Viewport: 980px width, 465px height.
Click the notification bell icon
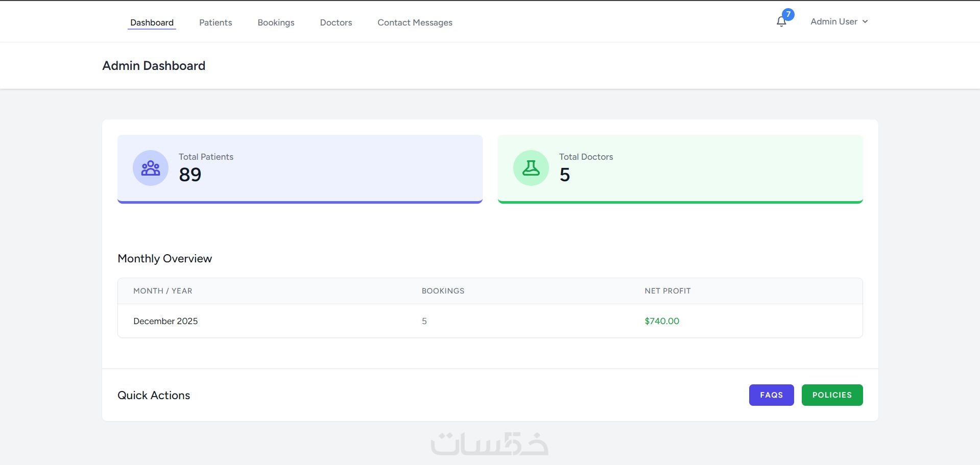pos(781,22)
